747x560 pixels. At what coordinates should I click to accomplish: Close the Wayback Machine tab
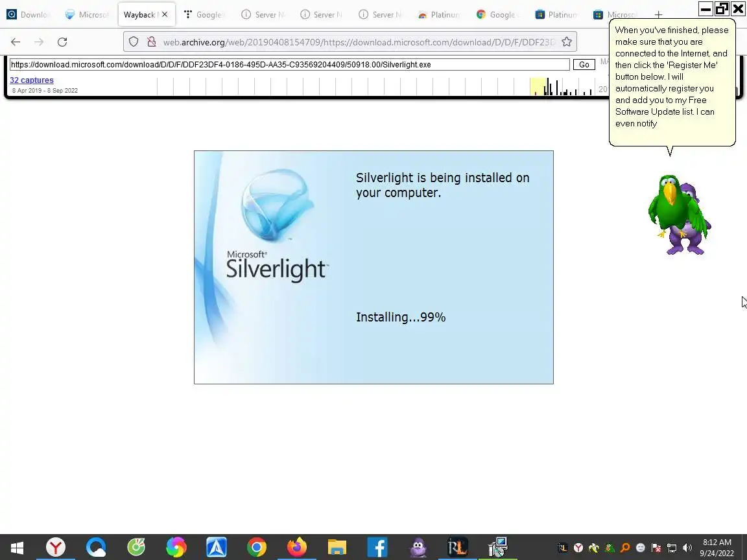(165, 14)
